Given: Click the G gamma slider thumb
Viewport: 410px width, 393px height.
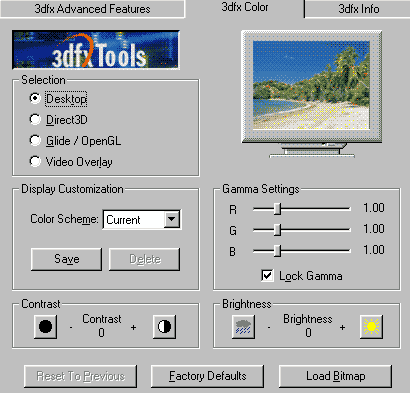Looking at the screenshot, I should point(277,230).
